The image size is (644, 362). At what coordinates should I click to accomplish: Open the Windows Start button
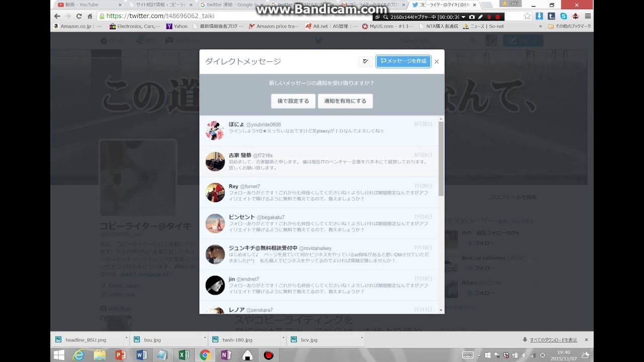click(x=59, y=355)
